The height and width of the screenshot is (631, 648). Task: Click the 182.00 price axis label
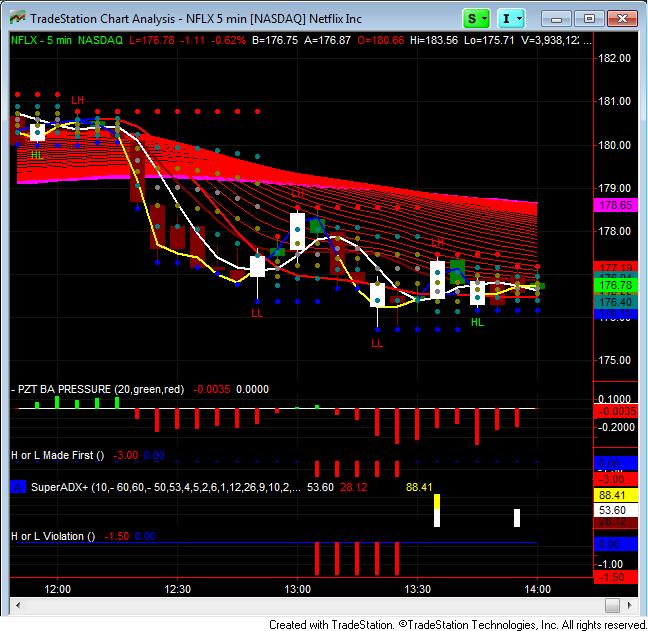tap(615, 58)
